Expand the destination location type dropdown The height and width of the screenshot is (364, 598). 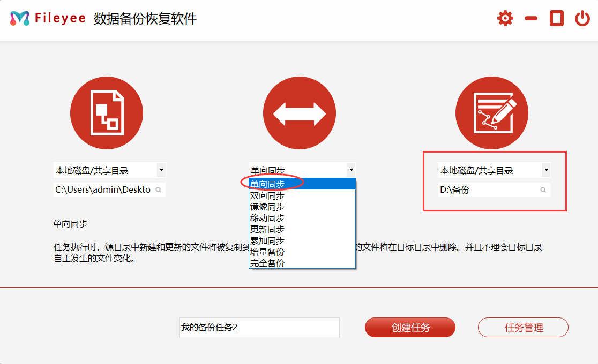click(x=545, y=171)
